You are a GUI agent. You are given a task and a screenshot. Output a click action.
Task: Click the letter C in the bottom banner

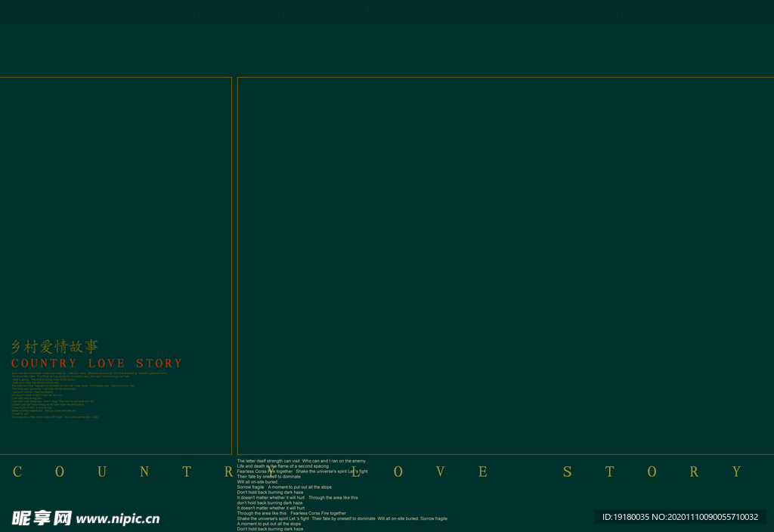coord(17,472)
